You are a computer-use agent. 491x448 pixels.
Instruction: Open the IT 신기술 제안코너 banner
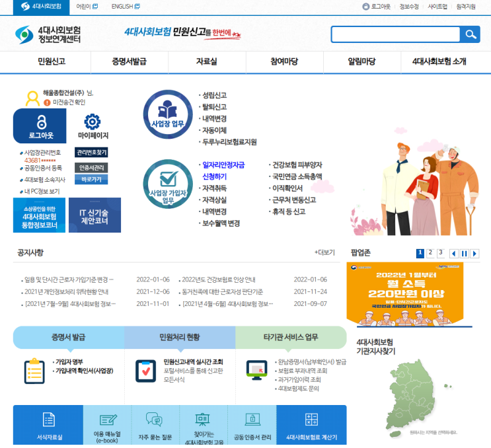(x=94, y=215)
